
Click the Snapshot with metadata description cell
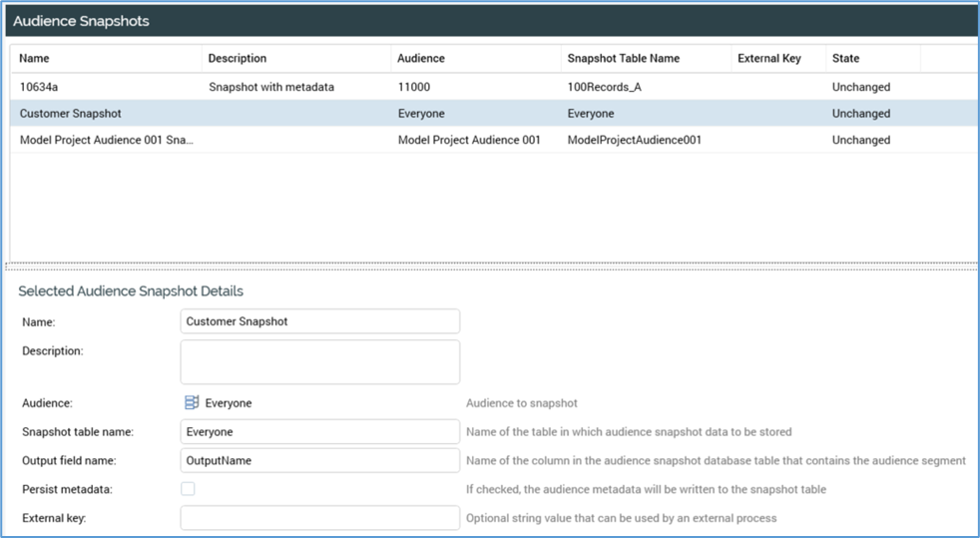[271, 87]
